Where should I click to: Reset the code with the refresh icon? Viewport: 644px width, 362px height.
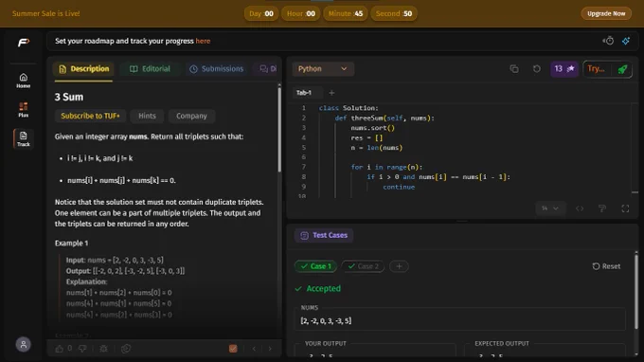click(536, 68)
